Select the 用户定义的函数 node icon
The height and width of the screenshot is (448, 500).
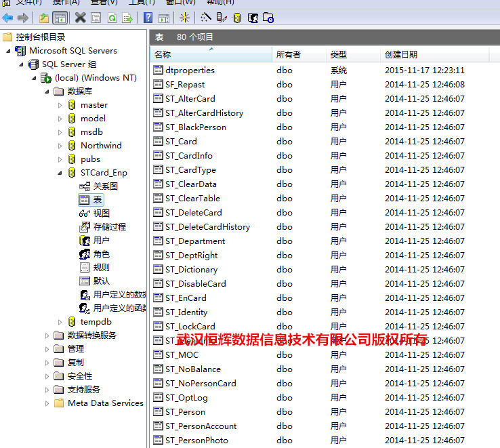85,308
